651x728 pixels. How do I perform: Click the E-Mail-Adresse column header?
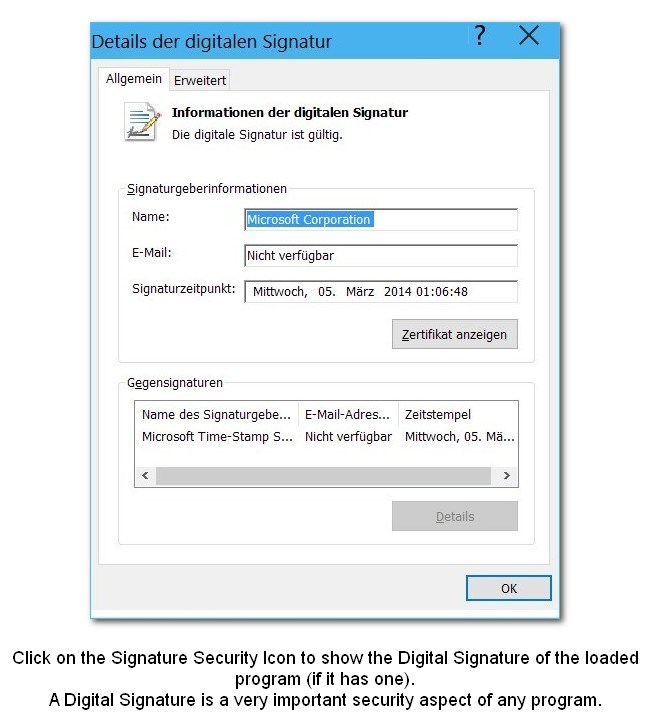tap(347, 414)
